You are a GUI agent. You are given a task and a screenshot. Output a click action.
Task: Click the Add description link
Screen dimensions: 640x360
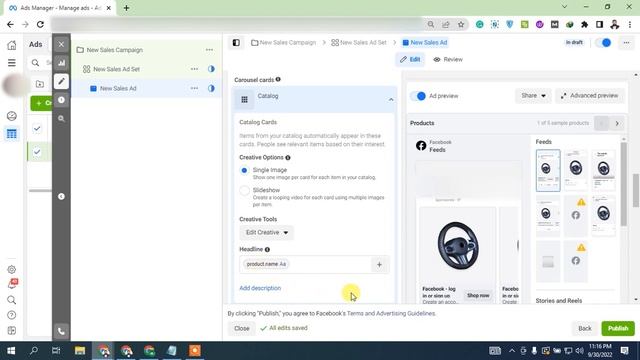click(x=260, y=288)
